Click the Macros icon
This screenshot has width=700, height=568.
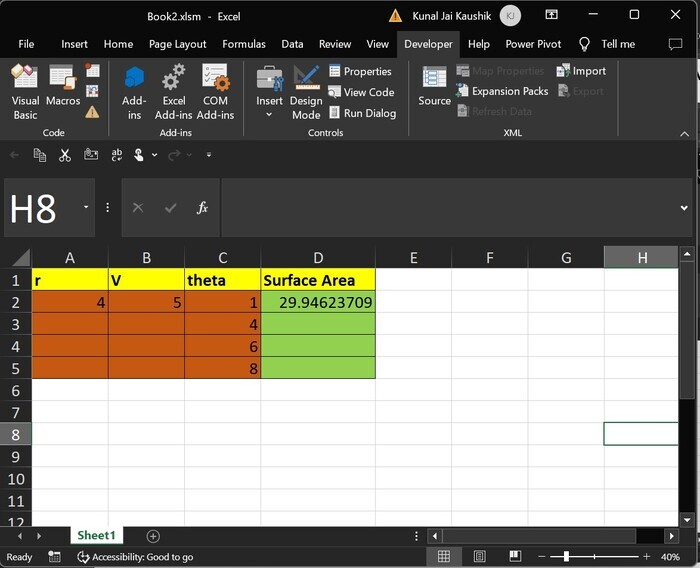63,90
